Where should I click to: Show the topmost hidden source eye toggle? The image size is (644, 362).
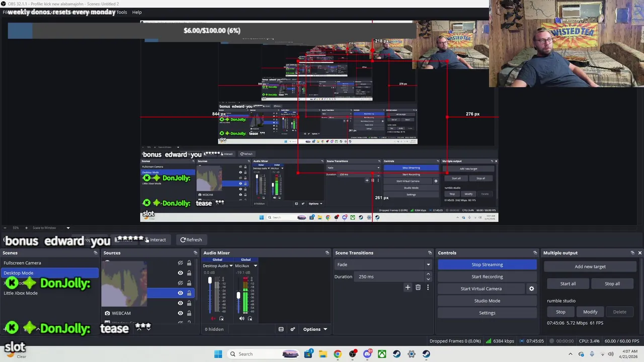coord(180,263)
